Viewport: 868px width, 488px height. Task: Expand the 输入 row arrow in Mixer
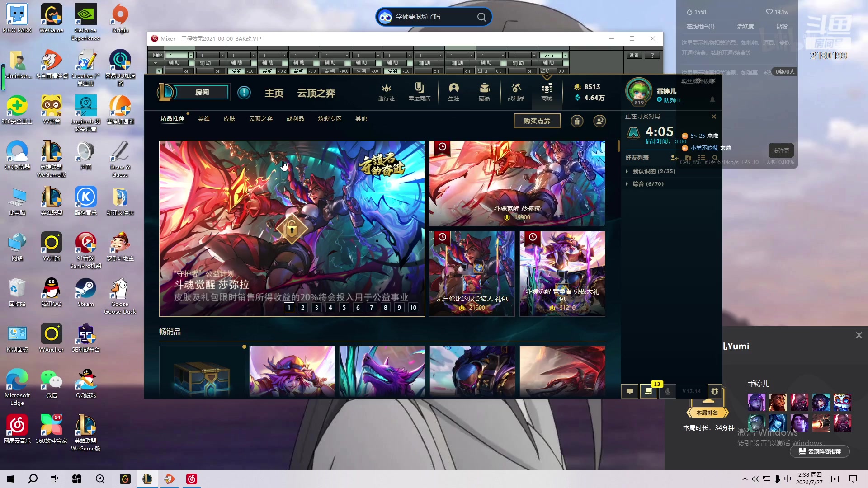[154, 55]
